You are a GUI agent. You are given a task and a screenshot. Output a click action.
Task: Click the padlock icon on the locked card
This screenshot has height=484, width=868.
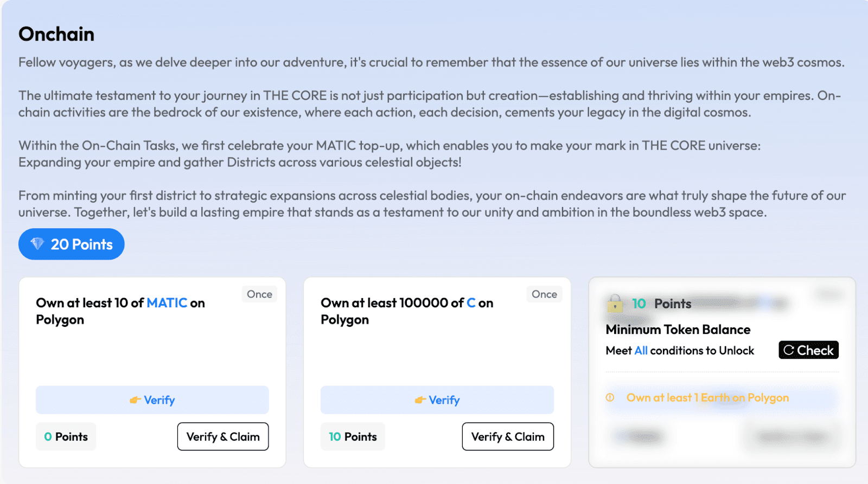[x=615, y=303]
